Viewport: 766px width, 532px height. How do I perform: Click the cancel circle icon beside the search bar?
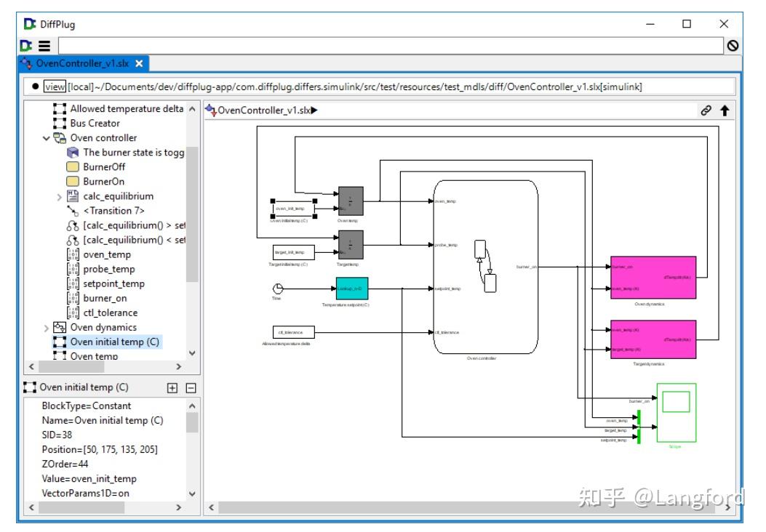click(x=733, y=46)
